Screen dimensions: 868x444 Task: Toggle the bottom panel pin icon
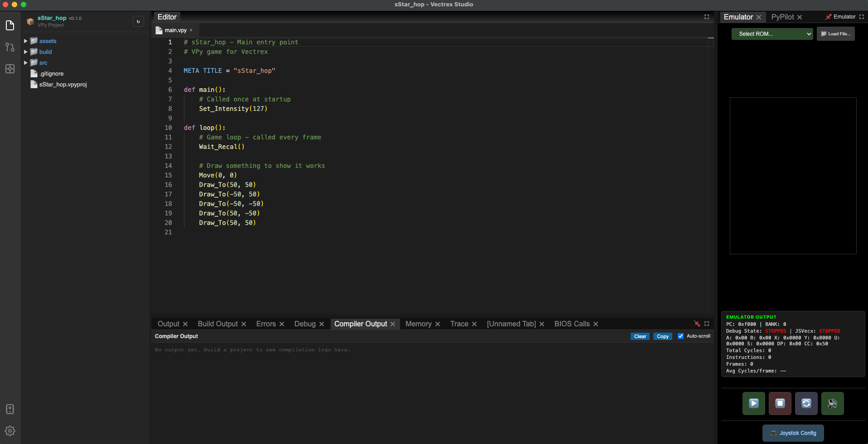point(697,324)
